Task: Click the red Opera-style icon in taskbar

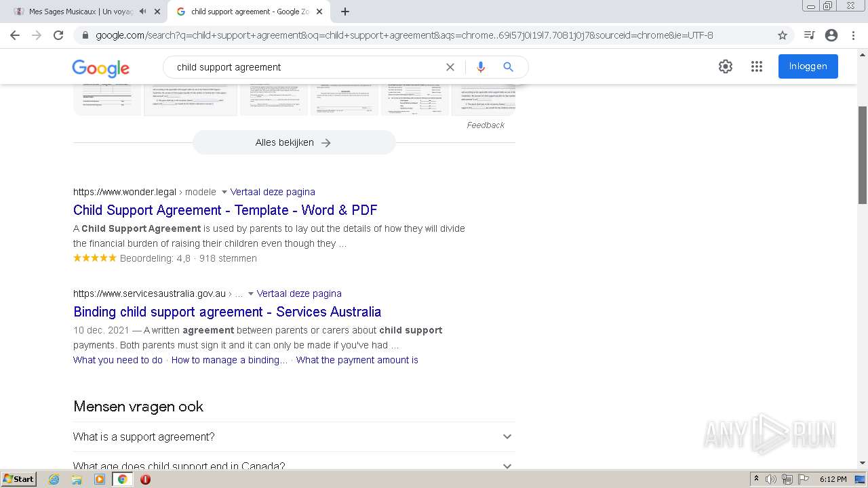Action: [145, 479]
